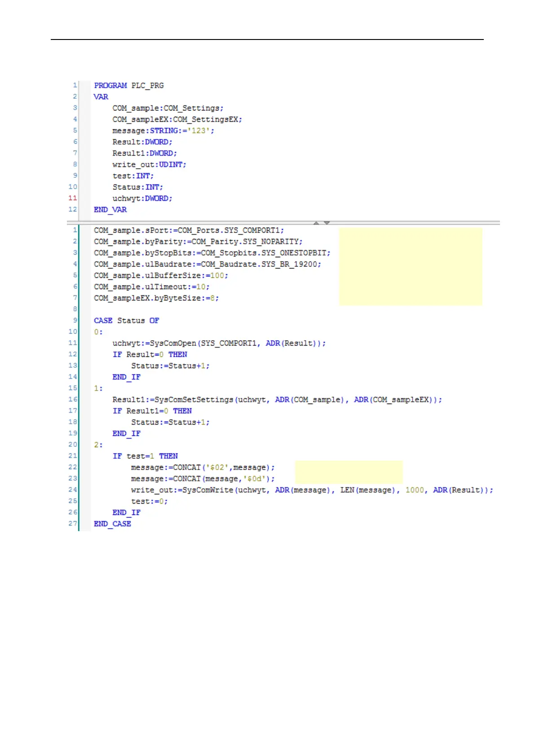
Task: Click the small yellow note box near CONCAT
Action: [349, 472]
